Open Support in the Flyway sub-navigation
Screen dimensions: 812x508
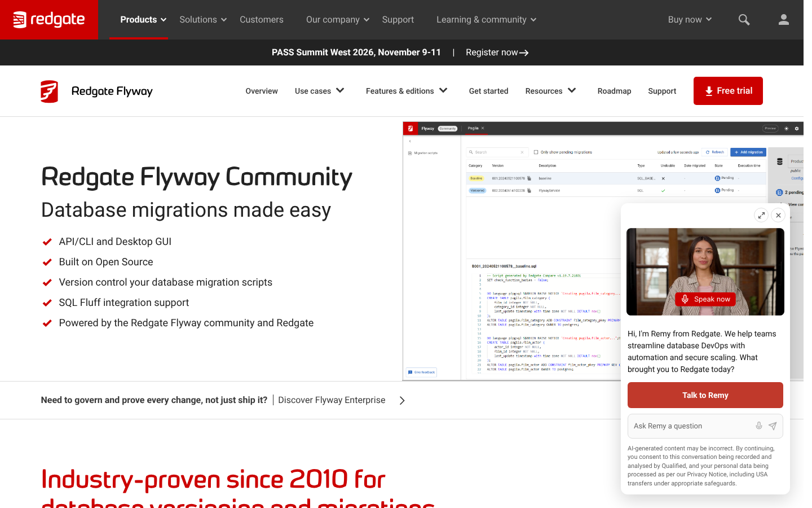pyautogui.click(x=662, y=91)
